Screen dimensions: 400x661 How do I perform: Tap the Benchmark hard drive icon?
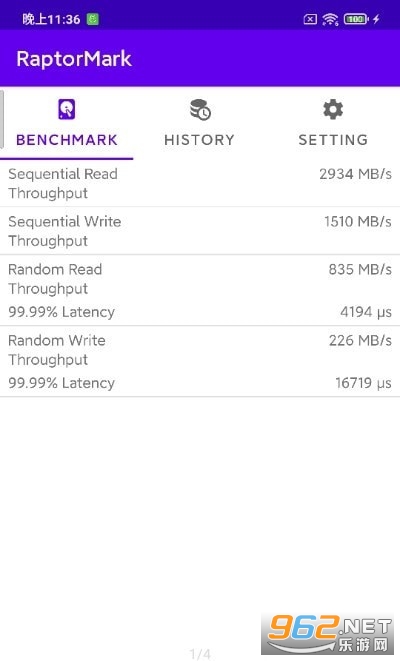[x=67, y=109]
